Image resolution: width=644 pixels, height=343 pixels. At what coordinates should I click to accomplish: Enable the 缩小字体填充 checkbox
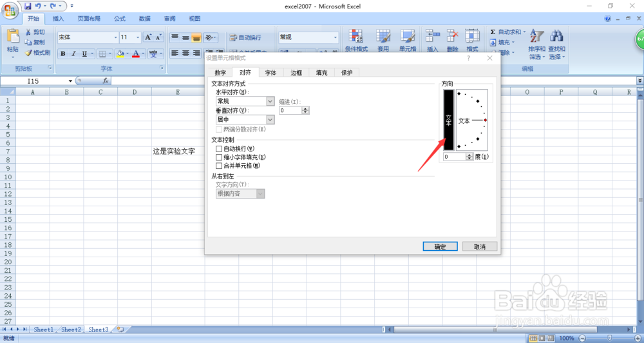(219, 157)
